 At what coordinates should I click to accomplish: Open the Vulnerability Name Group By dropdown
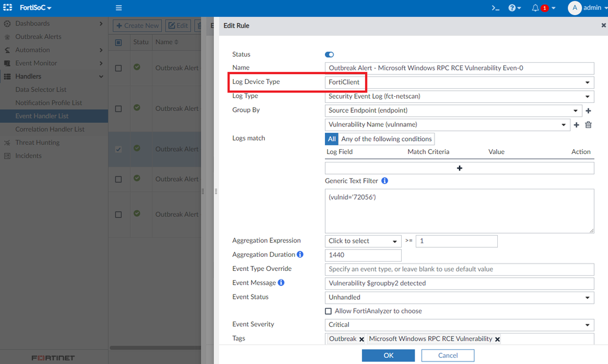447,124
